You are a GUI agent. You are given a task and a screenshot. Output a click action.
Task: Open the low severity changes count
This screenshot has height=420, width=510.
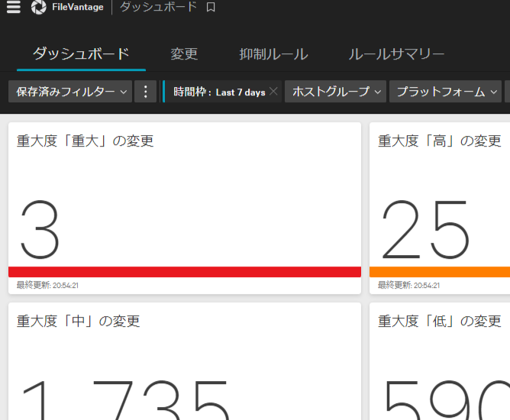447,400
